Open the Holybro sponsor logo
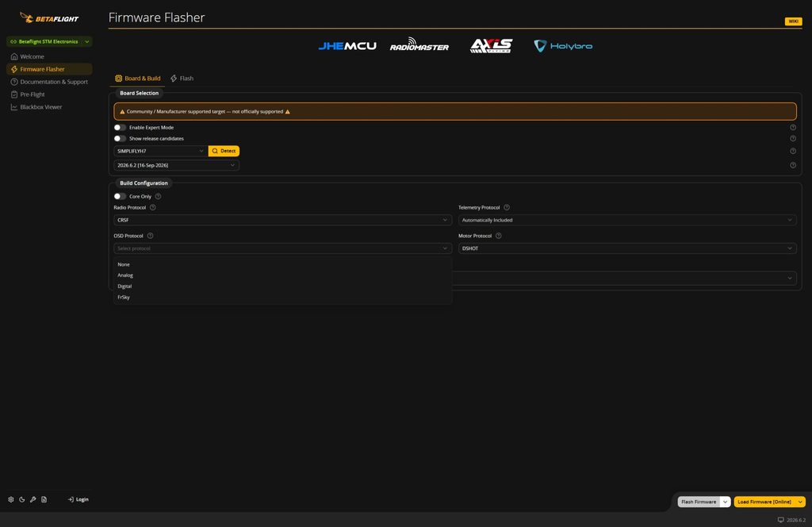Image resolution: width=812 pixels, height=527 pixels. pos(563,46)
